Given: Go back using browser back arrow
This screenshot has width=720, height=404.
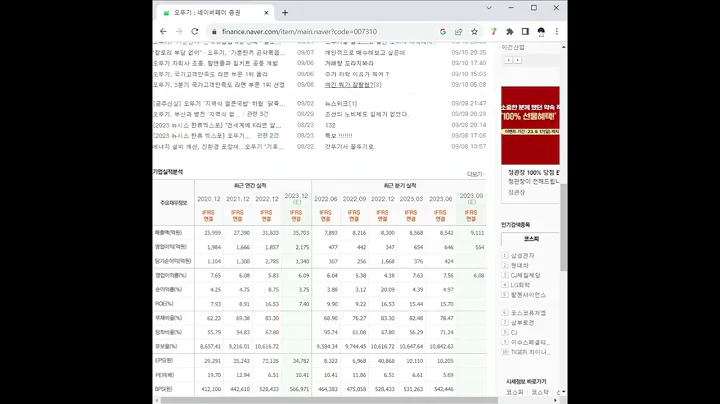Looking at the screenshot, I should tap(163, 32).
